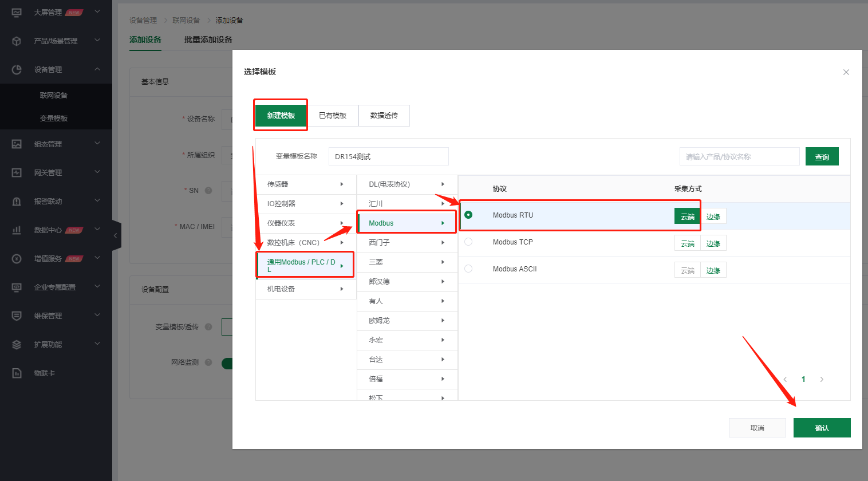The width and height of the screenshot is (868, 481).
Task: Expand the 传感器 category
Action: pyautogui.click(x=306, y=184)
